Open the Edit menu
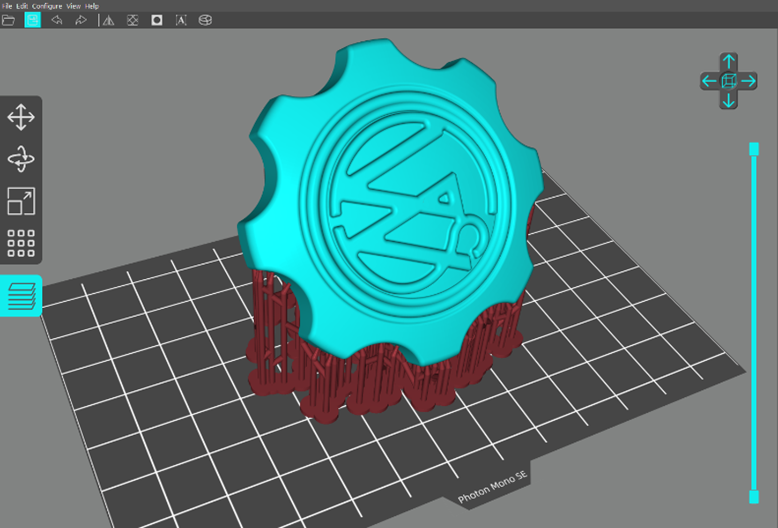 [x=22, y=6]
